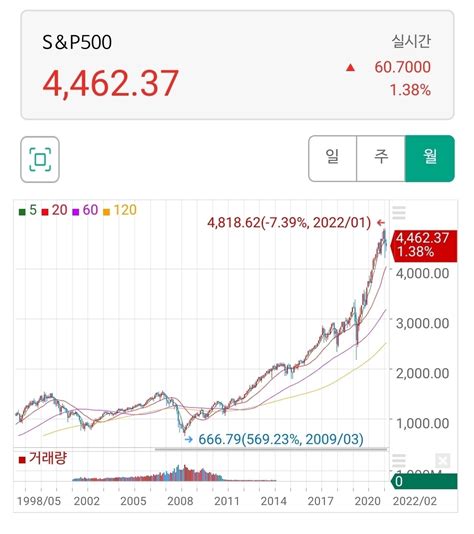Click the blue arrow beside 666.79 low
Viewport: 474px width, 534px height.
pos(188,439)
